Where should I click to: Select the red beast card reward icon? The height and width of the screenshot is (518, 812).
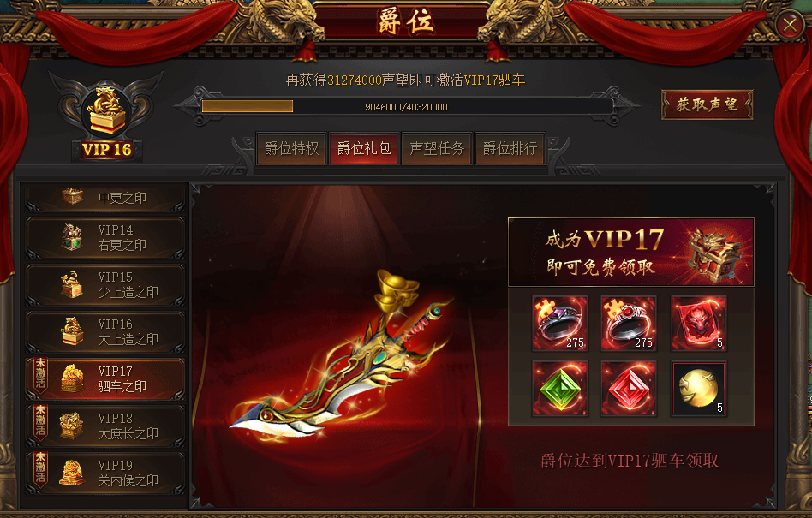699,324
